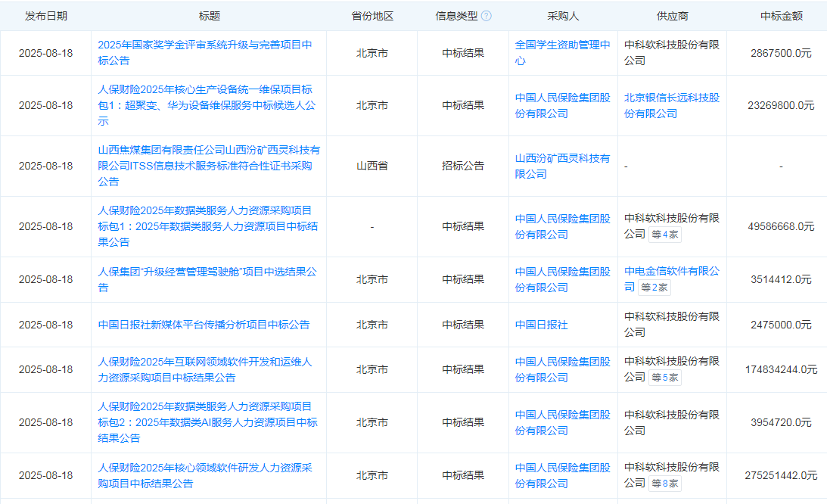The height and width of the screenshot is (504, 827).
Task: Click the 发布日期 column header
Action: pos(46,16)
